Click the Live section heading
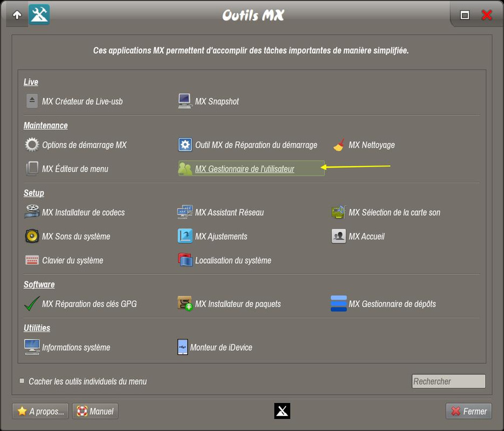This screenshot has height=431, width=504. [31, 82]
